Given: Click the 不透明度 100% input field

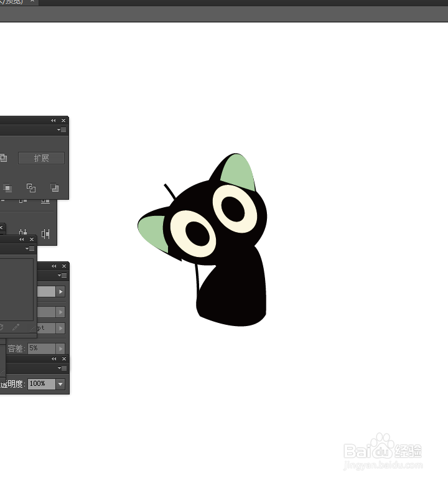Looking at the screenshot, I should pyautogui.click(x=42, y=384).
